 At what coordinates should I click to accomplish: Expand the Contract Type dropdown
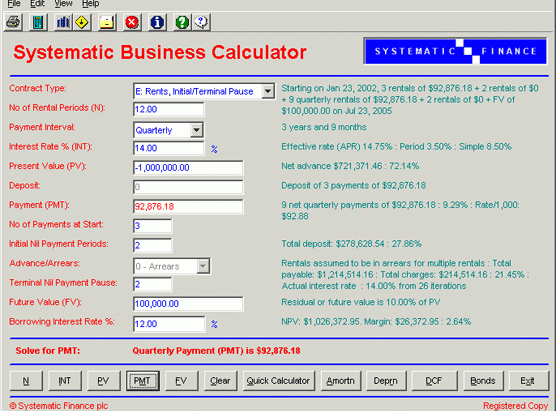[x=268, y=91]
